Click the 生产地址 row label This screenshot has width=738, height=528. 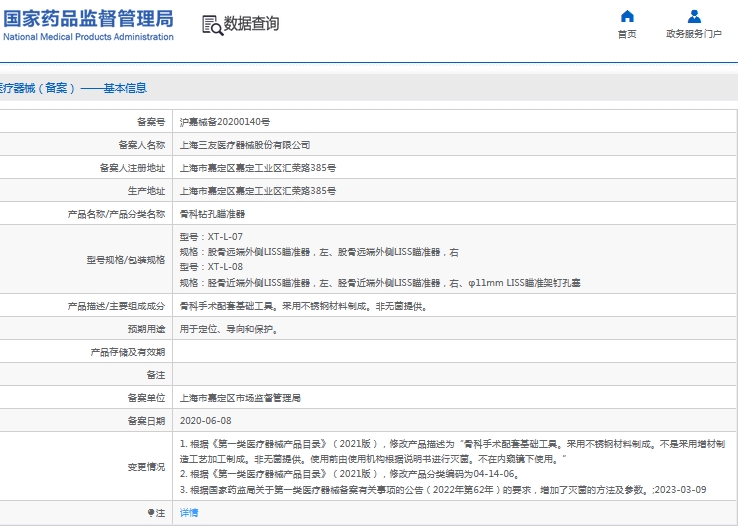coord(146,191)
